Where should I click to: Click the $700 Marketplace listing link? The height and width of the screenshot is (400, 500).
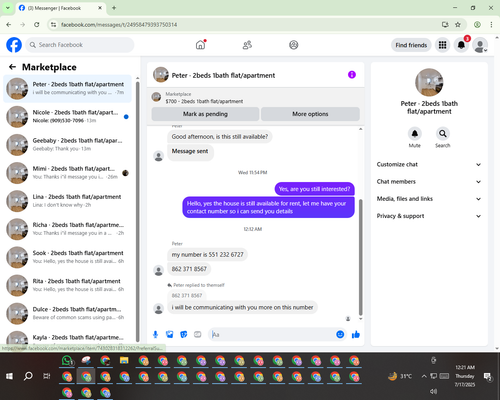tap(204, 101)
